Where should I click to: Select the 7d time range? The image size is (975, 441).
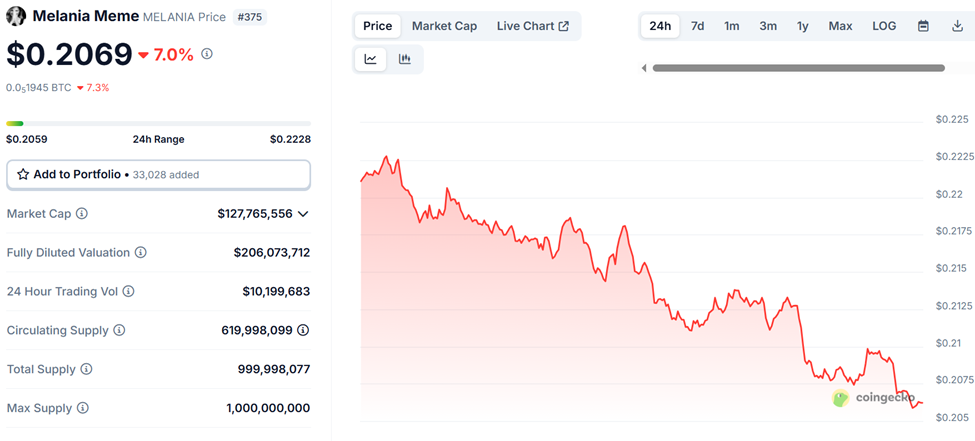click(x=697, y=26)
